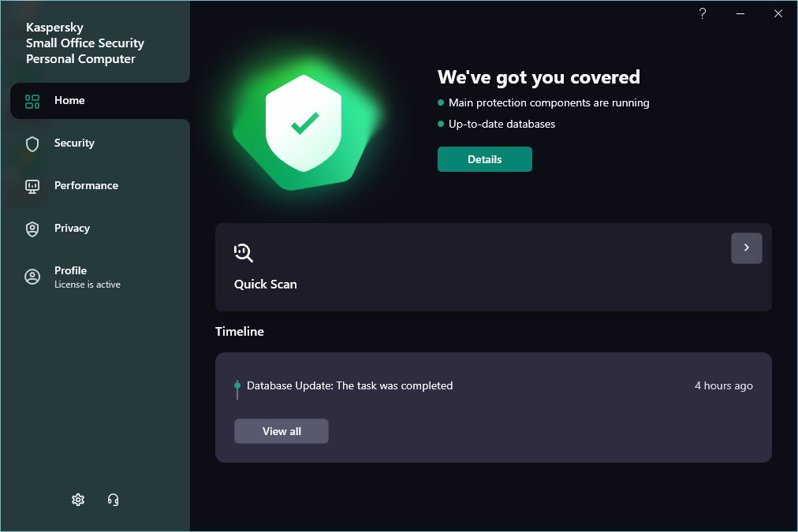Viewport: 798px width, 532px height.
Task: Select the Security shield icon
Action: click(x=32, y=143)
